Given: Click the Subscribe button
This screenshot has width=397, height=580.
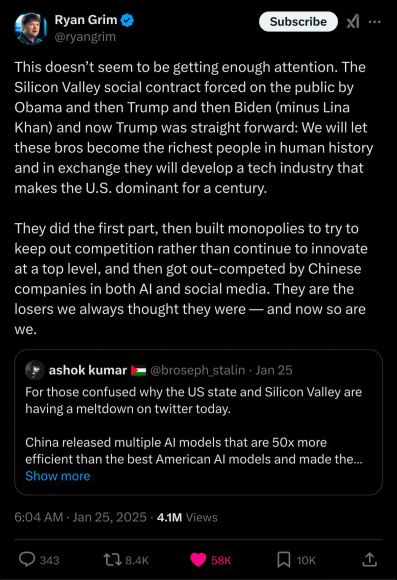Looking at the screenshot, I should click(298, 21).
